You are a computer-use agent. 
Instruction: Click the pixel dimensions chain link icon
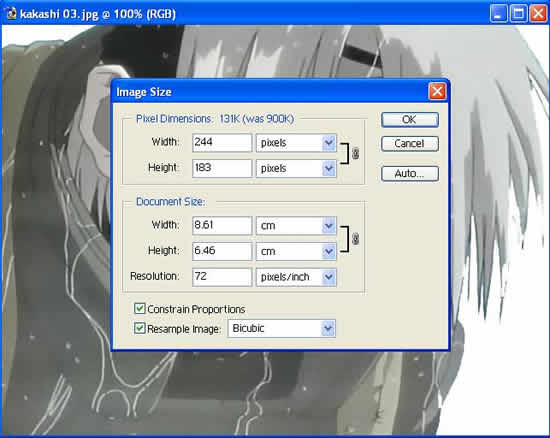pyautogui.click(x=356, y=154)
